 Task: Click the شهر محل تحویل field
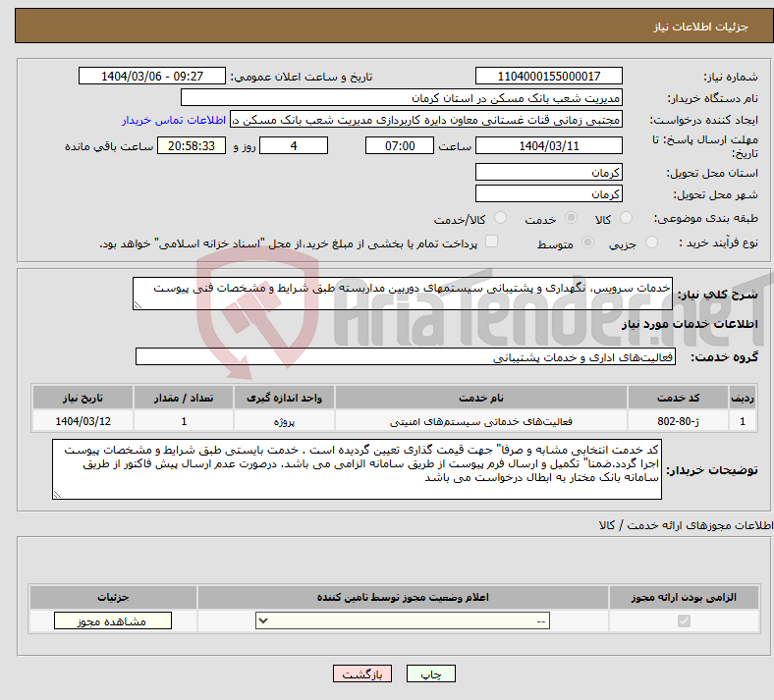(548, 193)
